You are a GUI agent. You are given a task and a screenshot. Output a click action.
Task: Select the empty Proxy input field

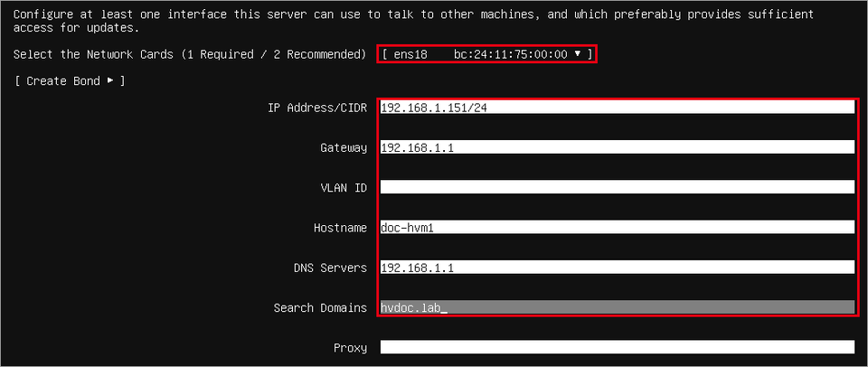618,347
